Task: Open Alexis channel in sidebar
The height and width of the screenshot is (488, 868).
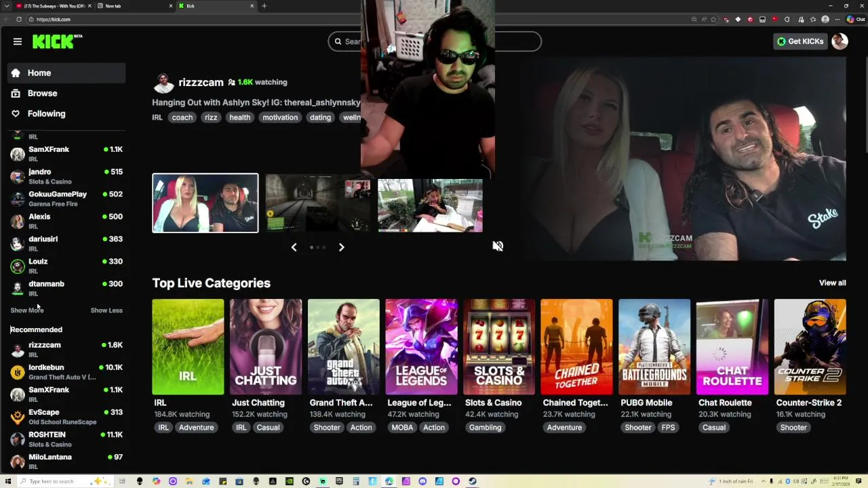Action: click(x=66, y=221)
